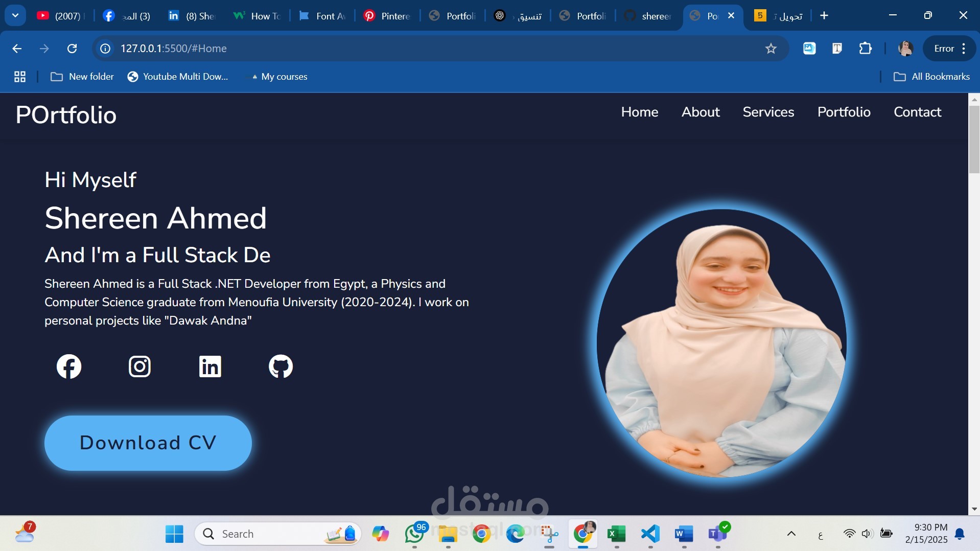Open Portfolio nav link

click(x=844, y=112)
